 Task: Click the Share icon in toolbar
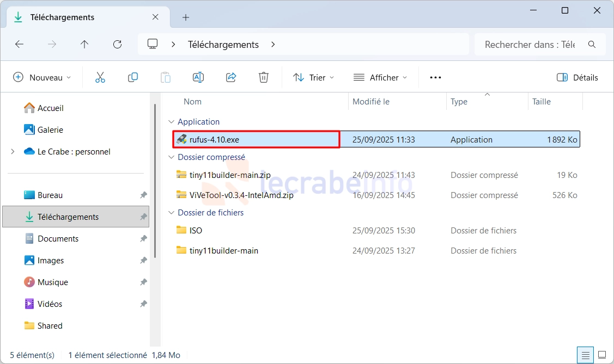click(231, 77)
